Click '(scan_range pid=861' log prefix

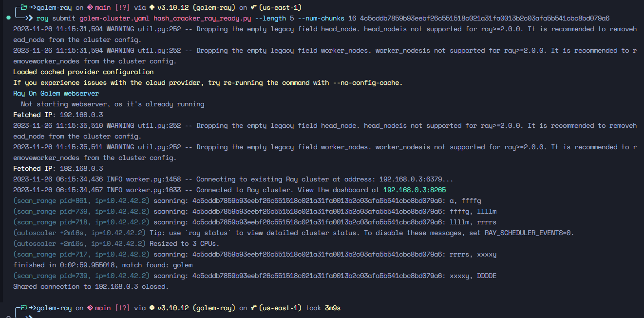[50, 201]
